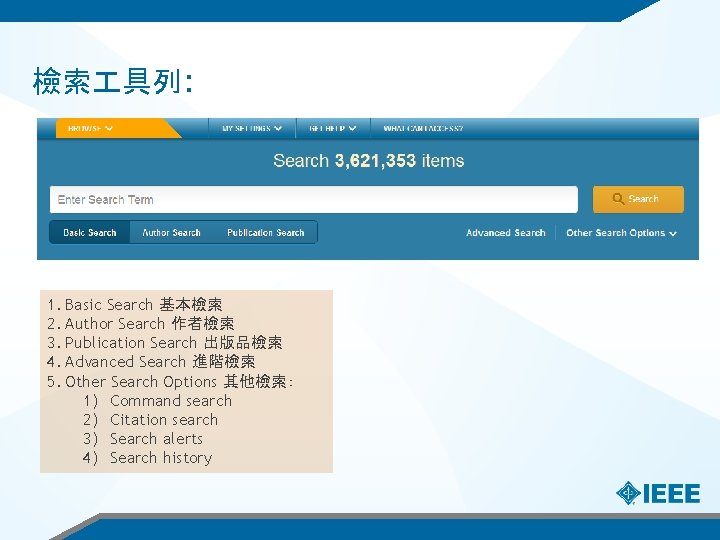Image resolution: width=720 pixels, height=540 pixels.
Task: Switch to the Publication Search tab
Action: [265, 233]
